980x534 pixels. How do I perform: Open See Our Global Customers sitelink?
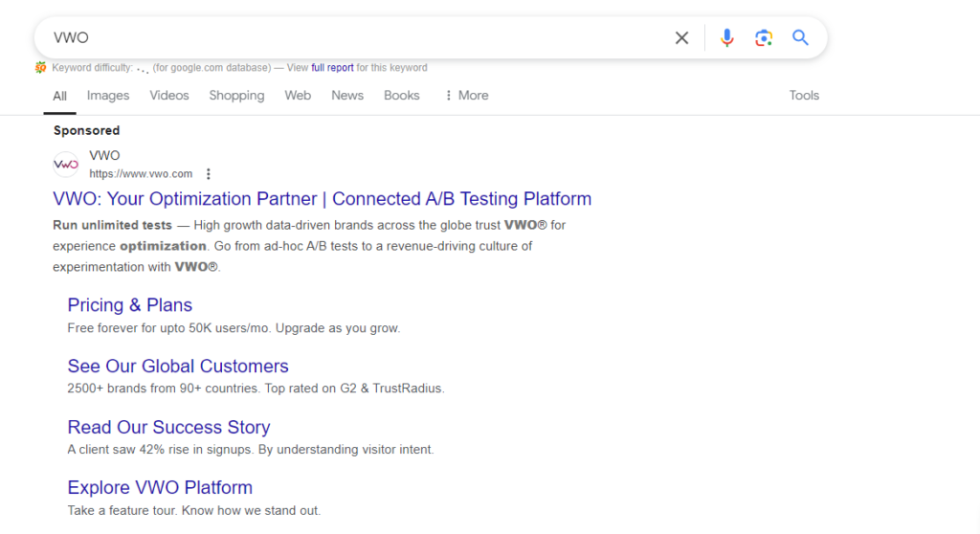click(x=178, y=366)
